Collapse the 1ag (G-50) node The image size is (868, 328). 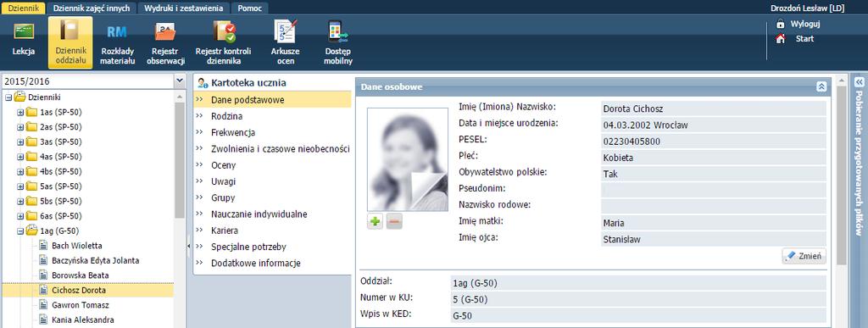click(x=20, y=231)
